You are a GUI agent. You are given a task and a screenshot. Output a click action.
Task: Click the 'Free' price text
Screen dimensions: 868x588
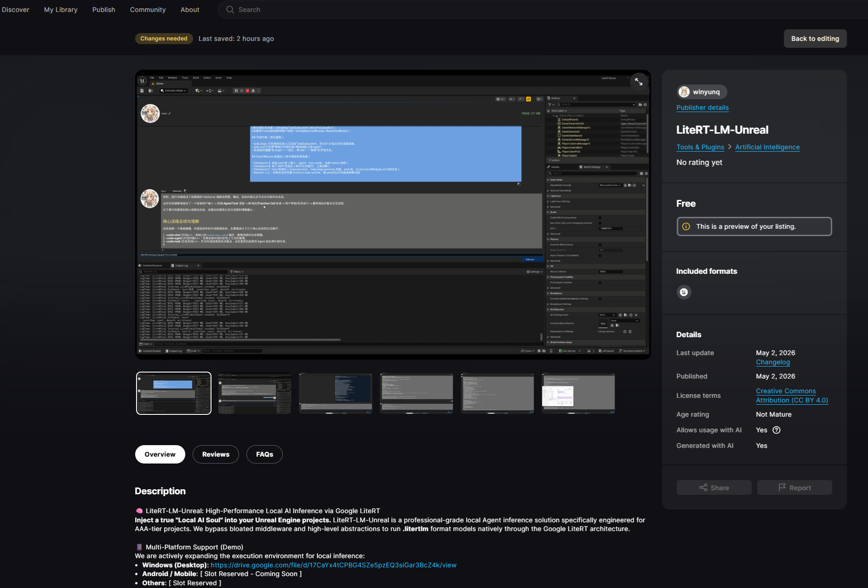point(686,204)
